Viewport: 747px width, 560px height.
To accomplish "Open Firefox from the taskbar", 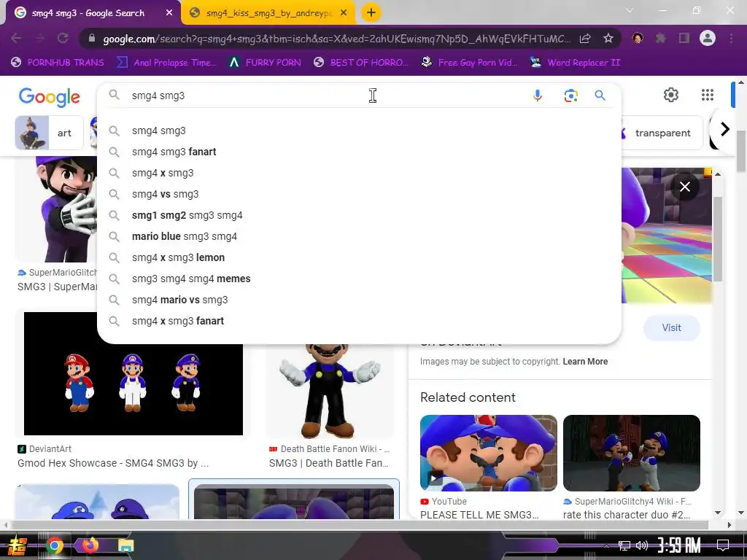I will coord(90,545).
